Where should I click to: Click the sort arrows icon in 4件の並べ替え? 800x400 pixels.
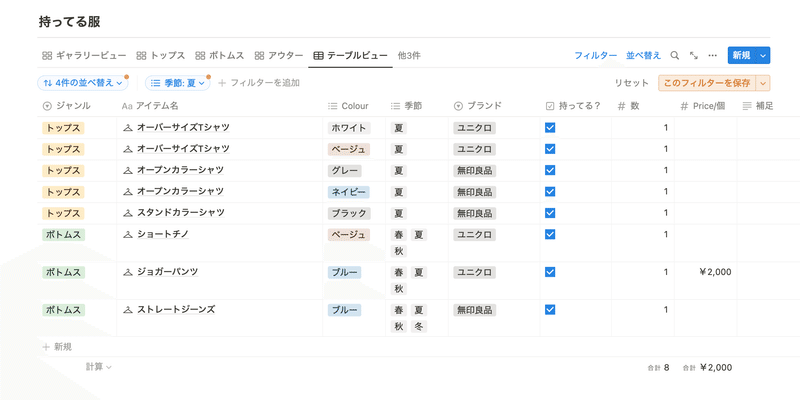coord(48,83)
